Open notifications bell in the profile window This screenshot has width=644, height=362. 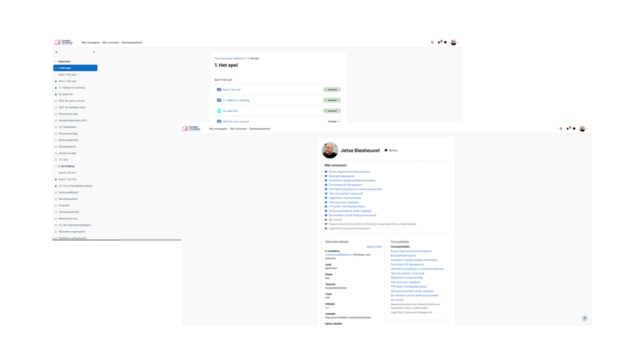tap(567, 129)
